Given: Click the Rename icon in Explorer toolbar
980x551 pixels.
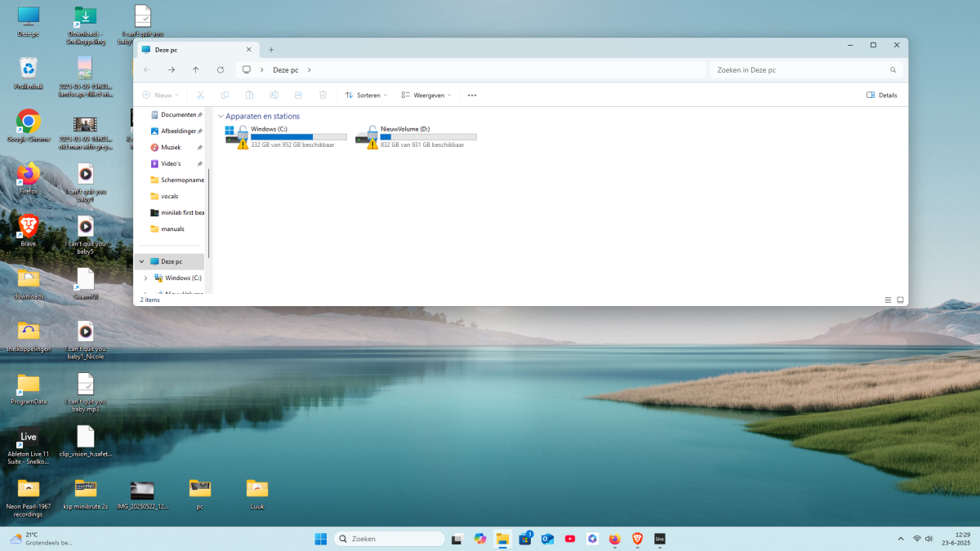Looking at the screenshot, I should point(274,95).
